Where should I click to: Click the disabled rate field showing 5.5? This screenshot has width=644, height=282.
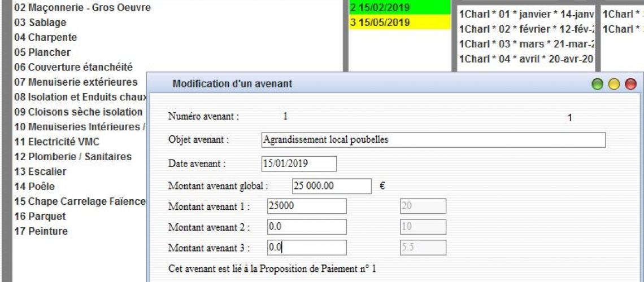[x=423, y=248]
